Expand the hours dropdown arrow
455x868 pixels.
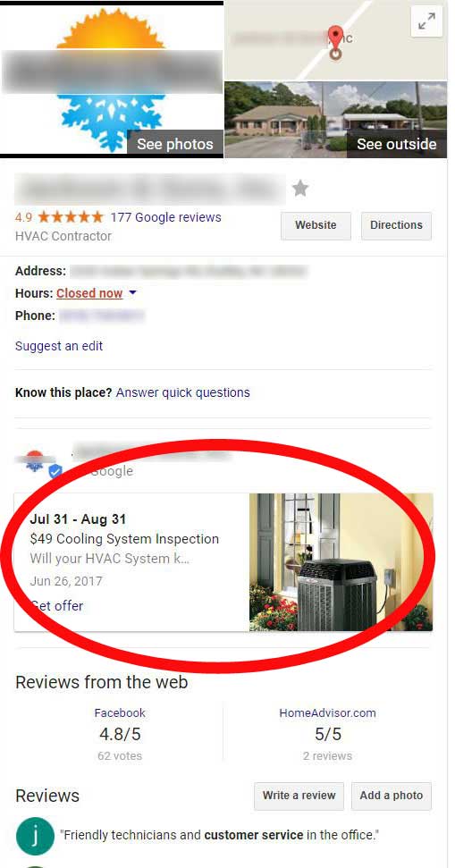tap(132, 293)
